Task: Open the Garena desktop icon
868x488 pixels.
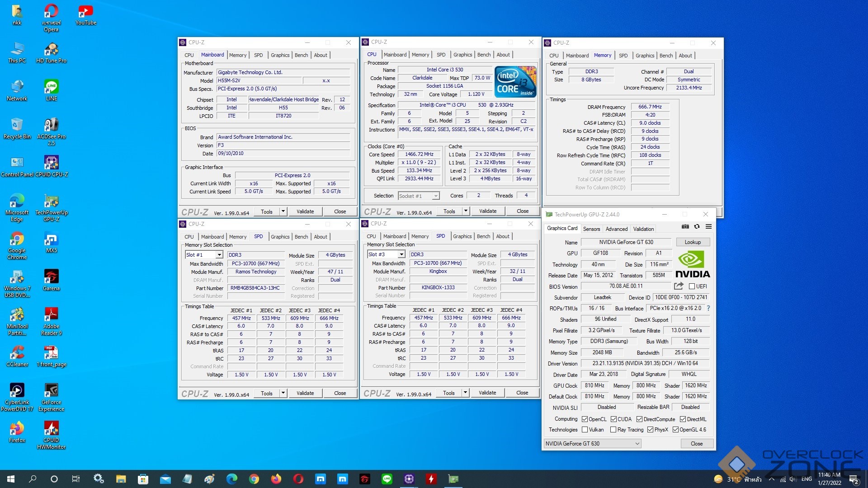Action: pyautogui.click(x=51, y=281)
